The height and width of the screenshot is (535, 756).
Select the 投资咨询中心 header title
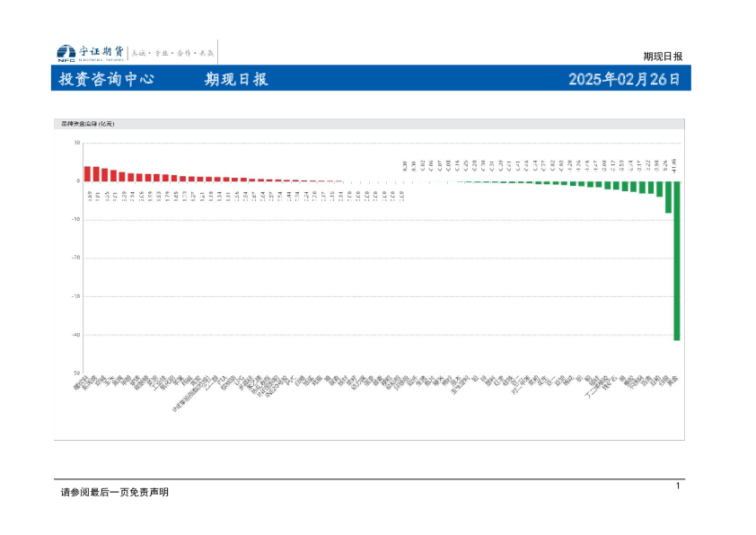click(x=106, y=79)
